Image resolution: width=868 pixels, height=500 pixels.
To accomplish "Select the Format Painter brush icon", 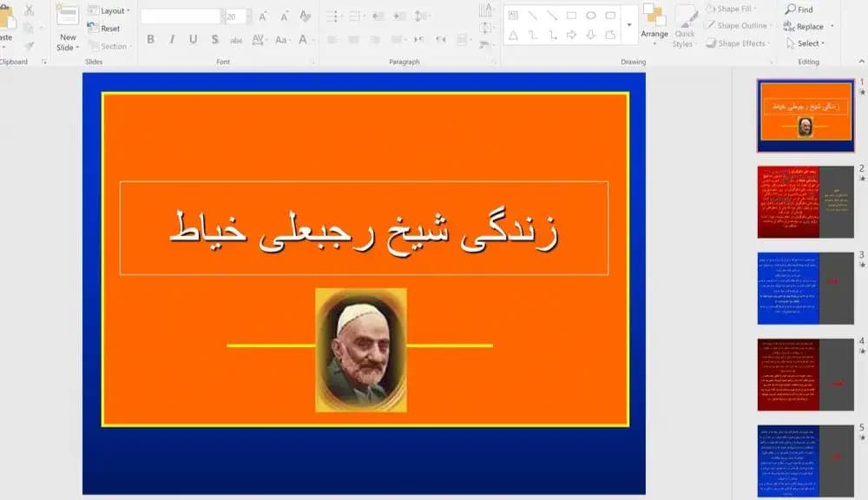I will pos(30,45).
